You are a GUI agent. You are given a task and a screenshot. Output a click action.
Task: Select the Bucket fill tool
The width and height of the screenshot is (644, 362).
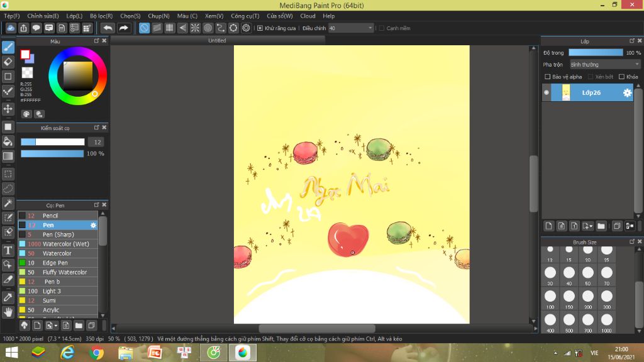(x=8, y=141)
